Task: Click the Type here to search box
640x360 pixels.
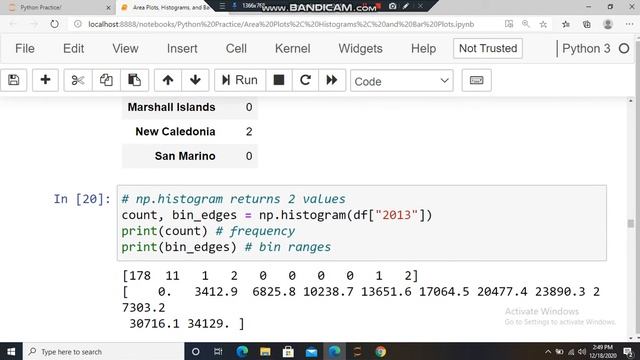Action: coord(103,351)
